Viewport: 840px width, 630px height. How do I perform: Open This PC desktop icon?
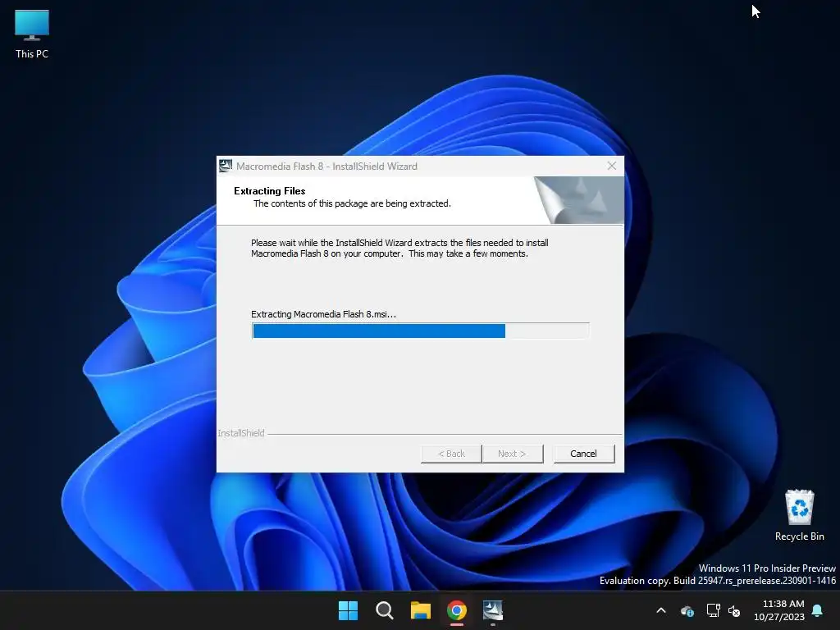[x=32, y=34]
